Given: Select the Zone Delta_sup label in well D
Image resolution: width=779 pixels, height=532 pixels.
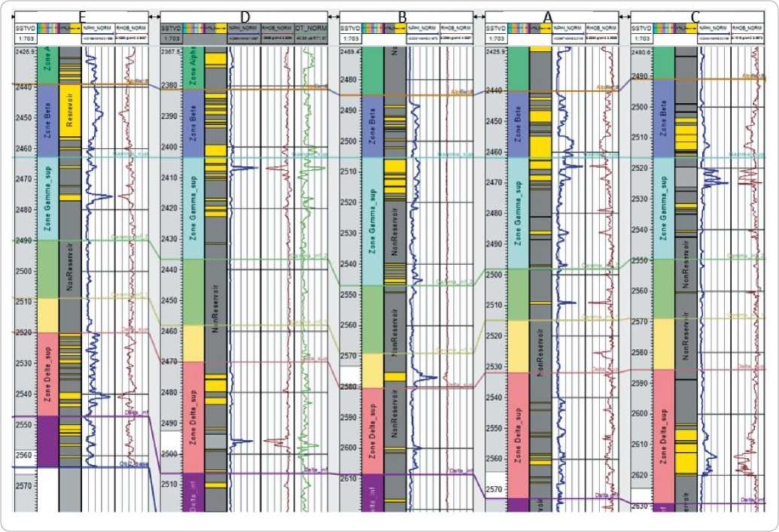Looking at the screenshot, I should pos(193,416).
